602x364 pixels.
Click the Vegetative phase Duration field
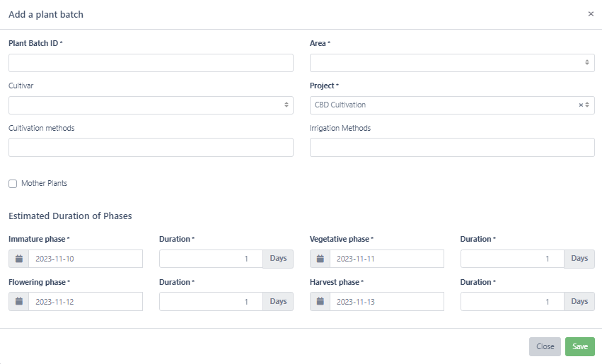[x=512, y=259]
